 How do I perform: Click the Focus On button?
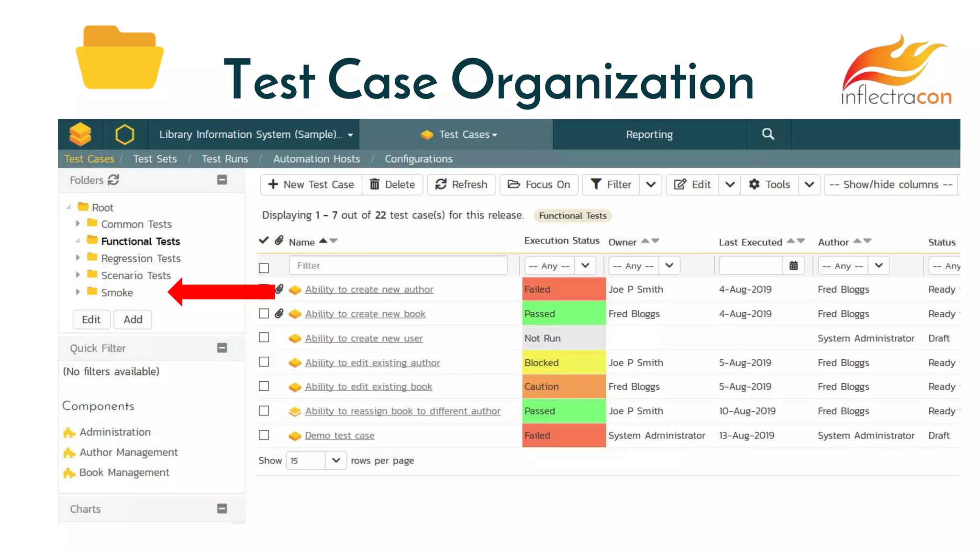click(539, 185)
